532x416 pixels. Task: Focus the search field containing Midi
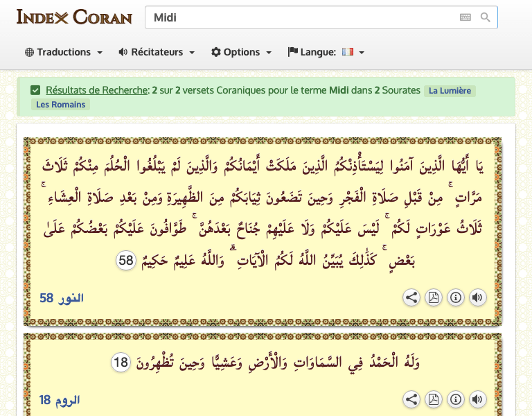click(301, 17)
